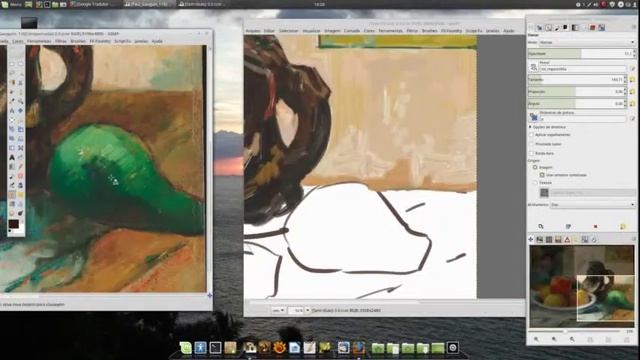Image resolution: width=640 pixels, height=360 pixels.
Task: Select the Text tool in the toolbox
Action: (12, 157)
